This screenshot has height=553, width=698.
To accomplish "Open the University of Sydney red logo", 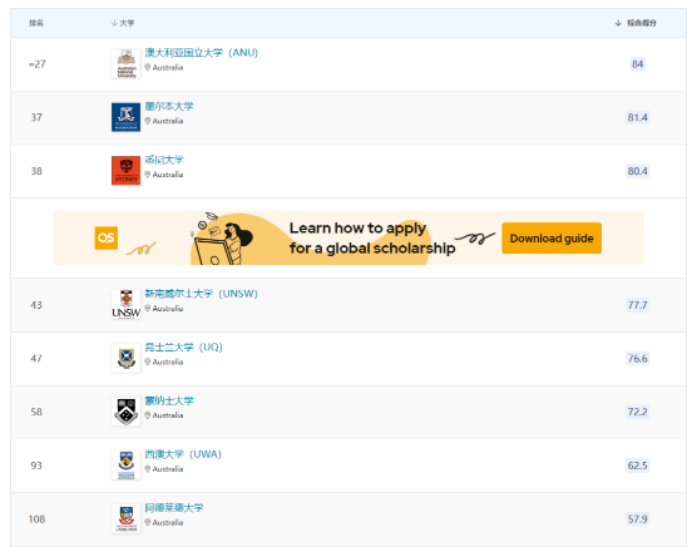I will coord(126,171).
